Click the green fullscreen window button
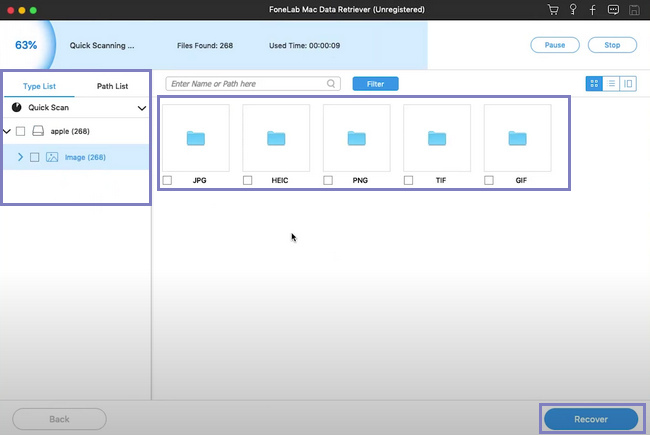This screenshot has width=650, height=435. click(33, 10)
